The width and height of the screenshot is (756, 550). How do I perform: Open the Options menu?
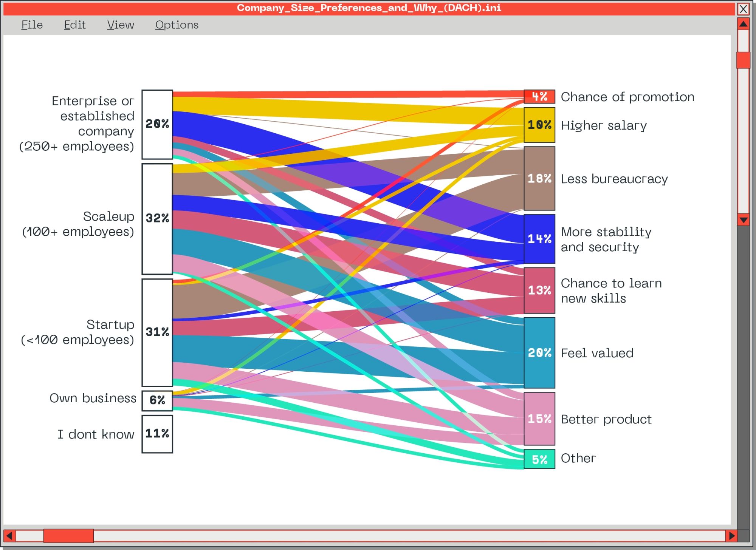click(177, 25)
